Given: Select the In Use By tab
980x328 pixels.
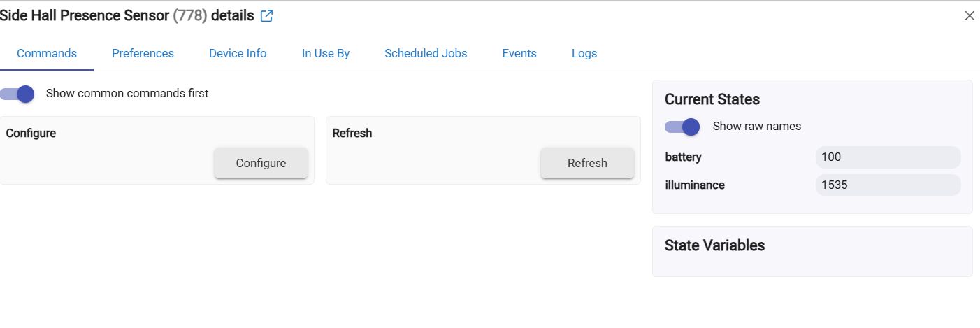Looking at the screenshot, I should 326,53.
